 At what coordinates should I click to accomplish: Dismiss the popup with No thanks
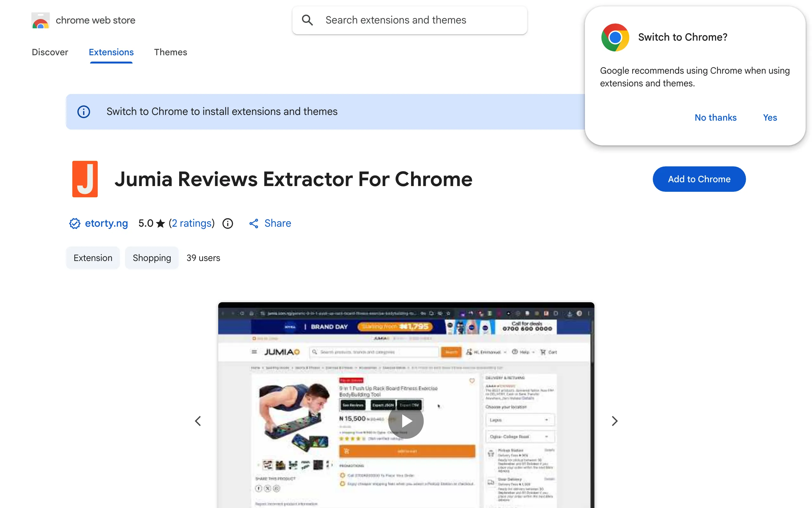[715, 117]
